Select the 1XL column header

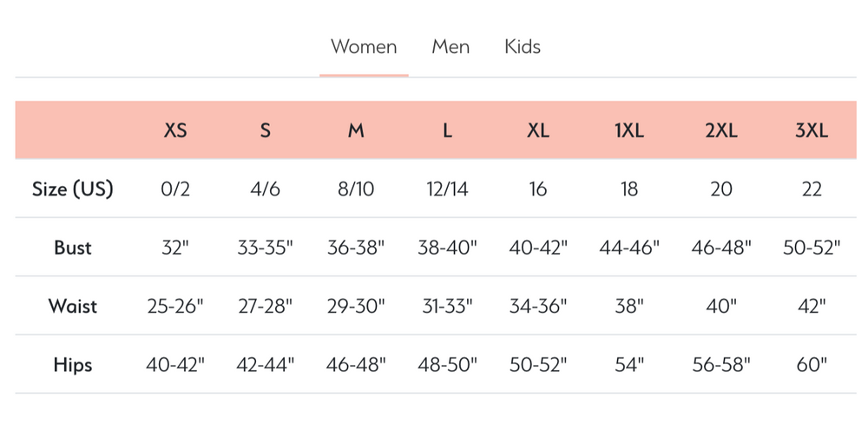pyautogui.click(x=629, y=130)
